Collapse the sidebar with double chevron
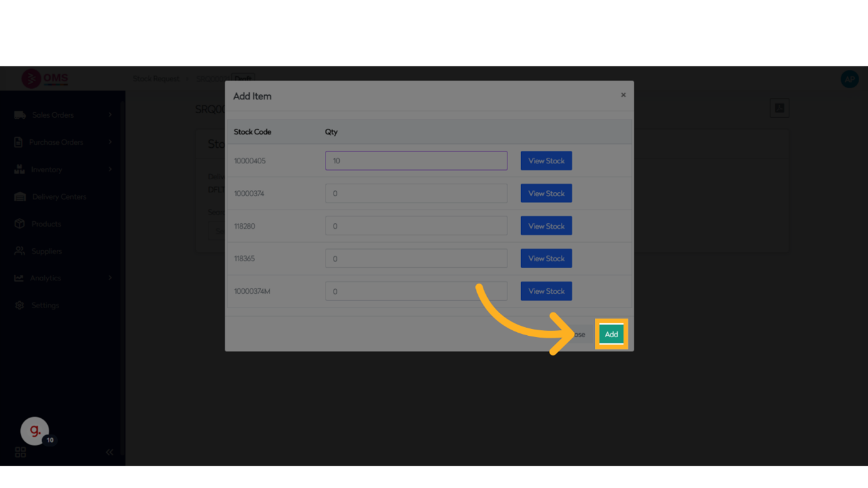This screenshot has width=868, height=488. 110,452
